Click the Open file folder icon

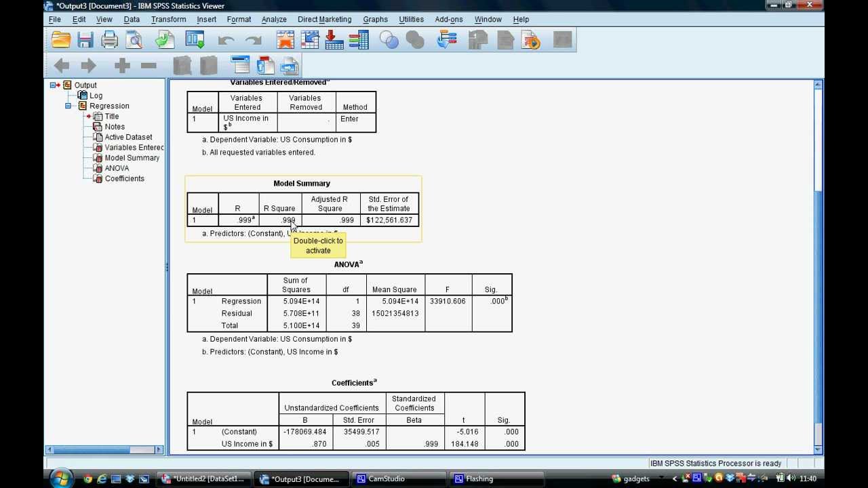[x=61, y=41]
